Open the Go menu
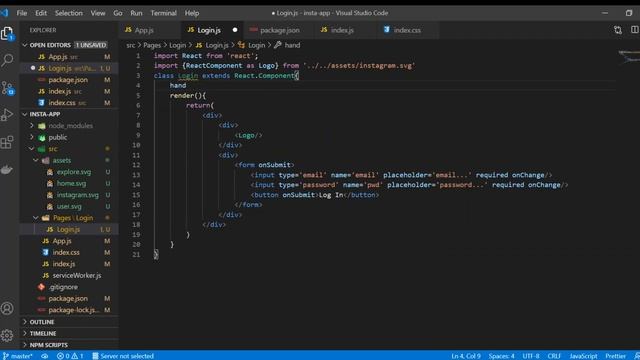The height and width of the screenshot is (360, 640). [x=118, y=13]
